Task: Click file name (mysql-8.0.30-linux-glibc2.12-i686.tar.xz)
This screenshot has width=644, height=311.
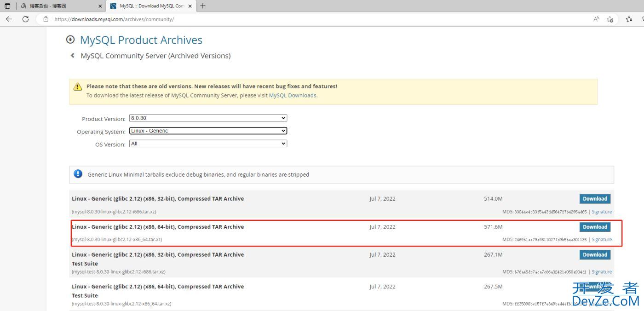Action: (x=114, y=212)
